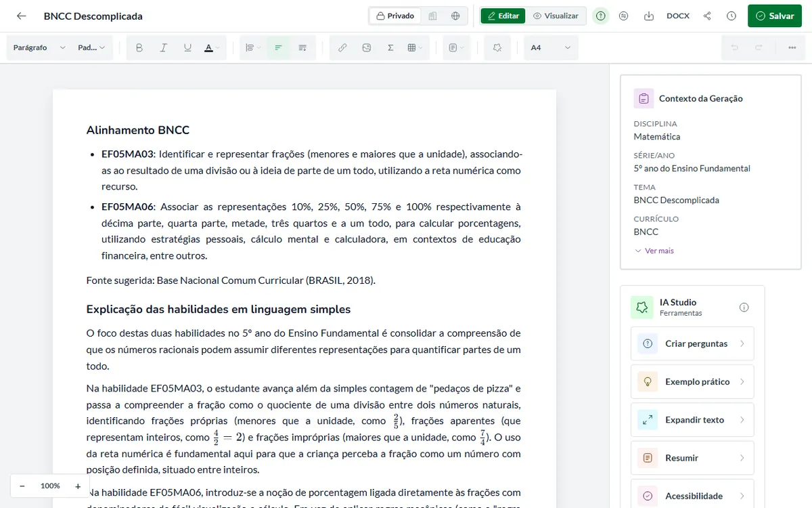This screenshot has width=812, height=508.
Task: Select the public globe visibility icon
Action: click(x=455, y=16)
